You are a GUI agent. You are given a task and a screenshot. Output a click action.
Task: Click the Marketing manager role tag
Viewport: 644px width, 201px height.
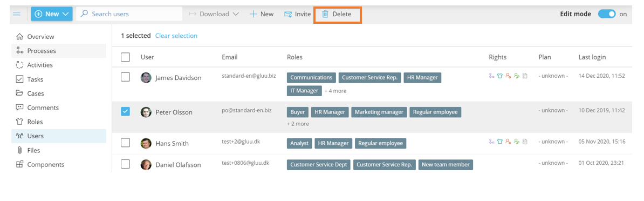click(x=380, y=112)
